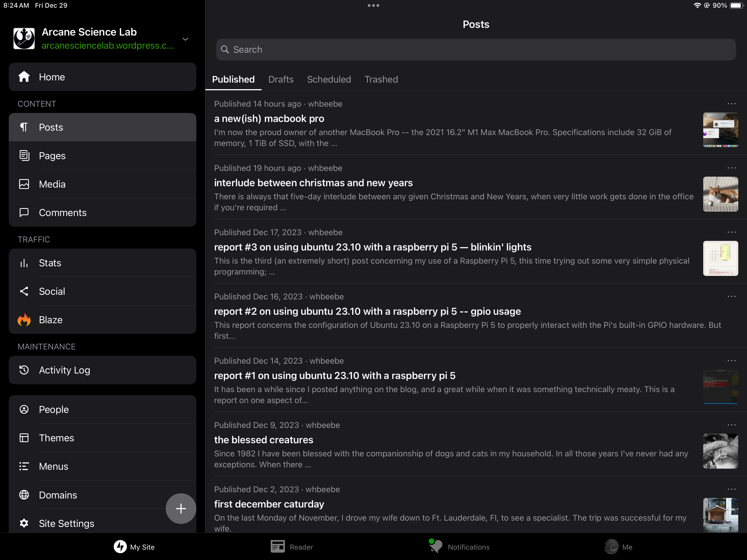Open more options for 'the blessed creatures' post

point(731,425)
